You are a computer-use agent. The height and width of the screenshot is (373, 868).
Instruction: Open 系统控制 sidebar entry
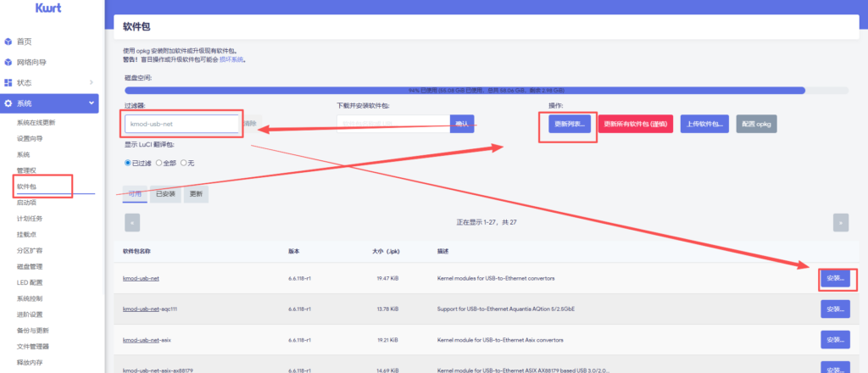(30, 298)
